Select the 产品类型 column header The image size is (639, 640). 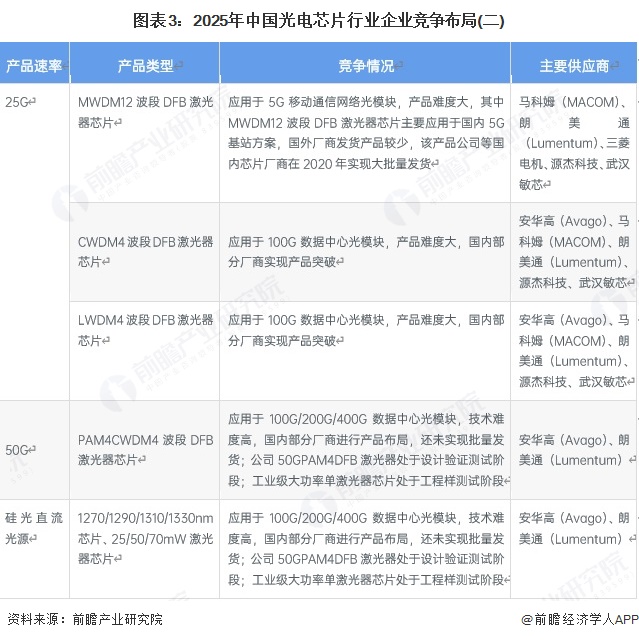coord(145,66)
